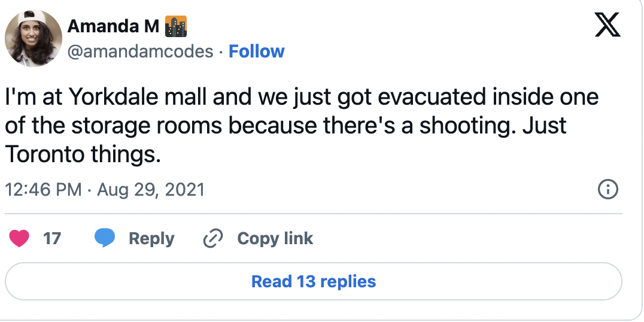
Task: Click the X logo in the corner
Action: pyautogui.click(x=607, y=27)
